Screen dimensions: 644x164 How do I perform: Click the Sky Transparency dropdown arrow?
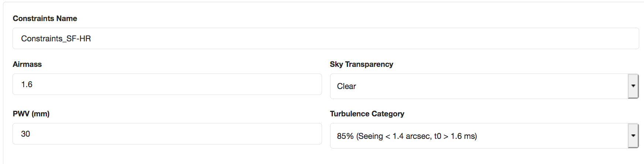[633, 86]
